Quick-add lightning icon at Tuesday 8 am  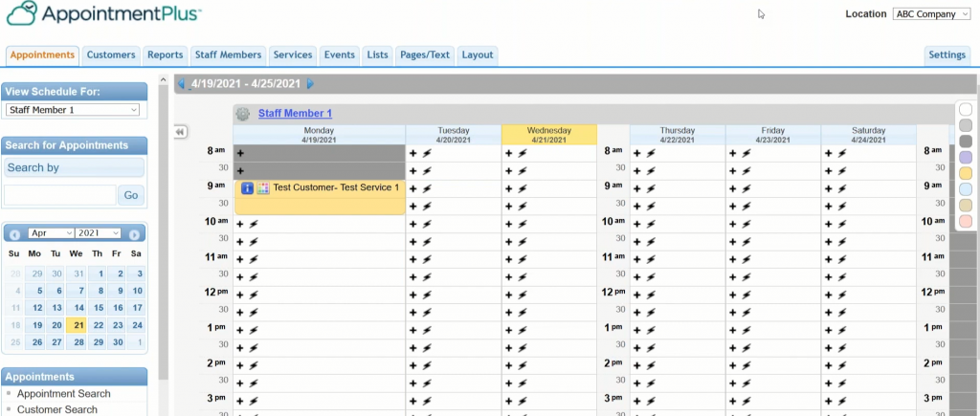click(426, 153)
